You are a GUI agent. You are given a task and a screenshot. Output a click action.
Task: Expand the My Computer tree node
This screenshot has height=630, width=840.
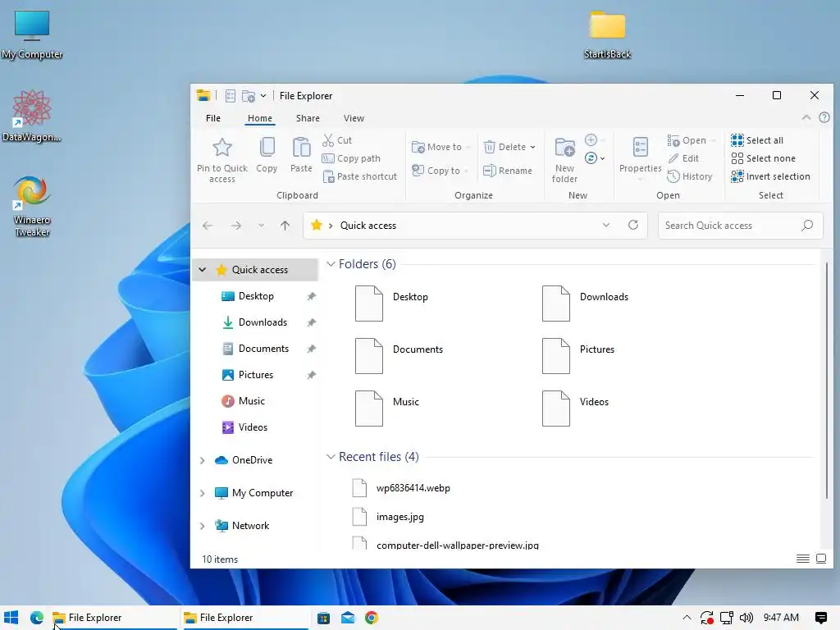click(x=203, y=493)
